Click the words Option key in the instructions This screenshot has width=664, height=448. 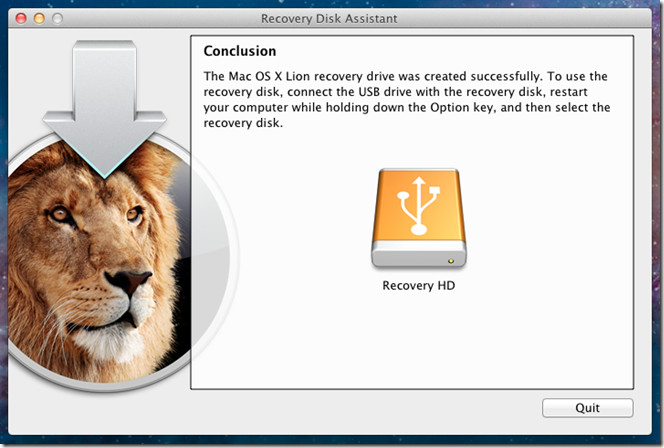tap(462, 108)
